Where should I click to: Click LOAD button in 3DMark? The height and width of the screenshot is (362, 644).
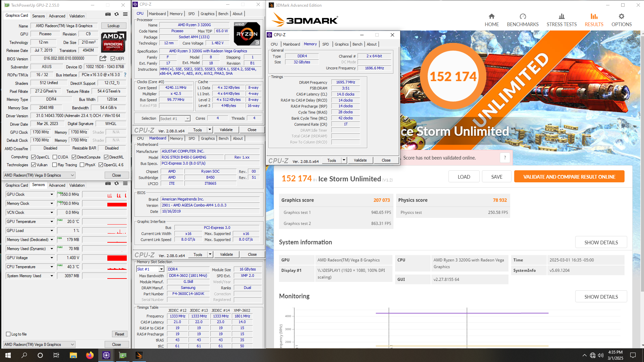[x=464, y=177]
